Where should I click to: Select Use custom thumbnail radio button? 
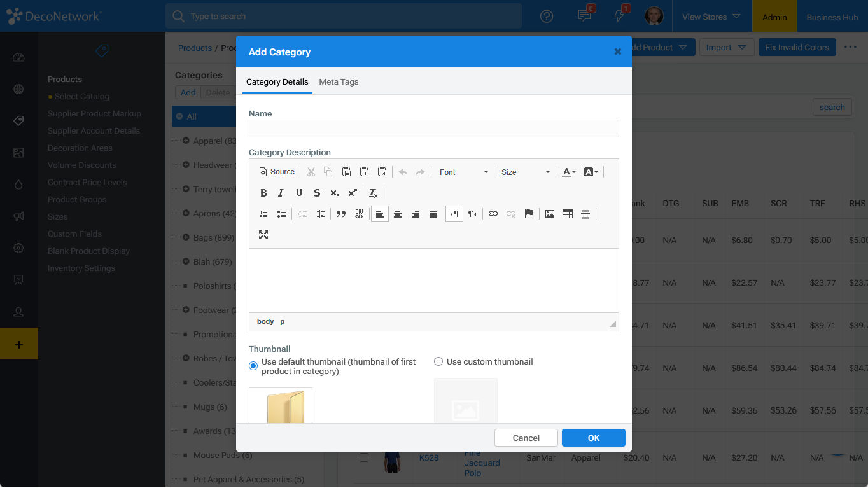(438, 361)
